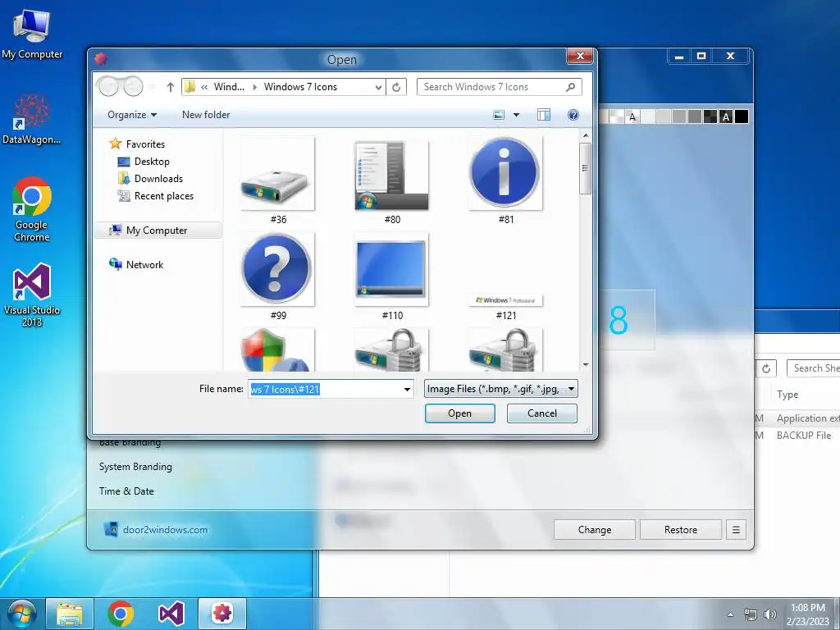Click the Open button
The width and height of the screenshot is (840, 630).
tap(459, 413)
